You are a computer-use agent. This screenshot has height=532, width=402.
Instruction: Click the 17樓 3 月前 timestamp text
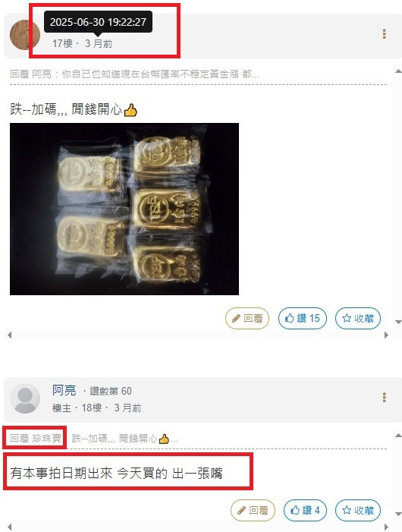[x=83, y=43]
